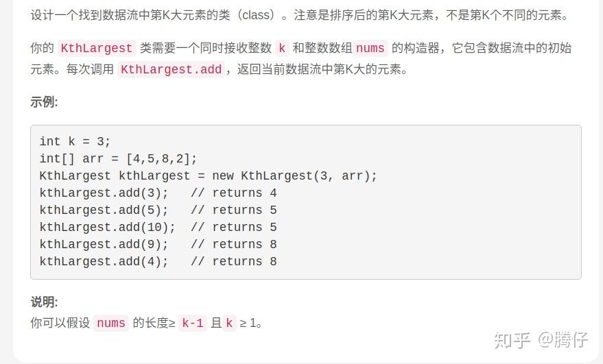
Task: Click the 说明 heading
Action: (x=44, y=302)
